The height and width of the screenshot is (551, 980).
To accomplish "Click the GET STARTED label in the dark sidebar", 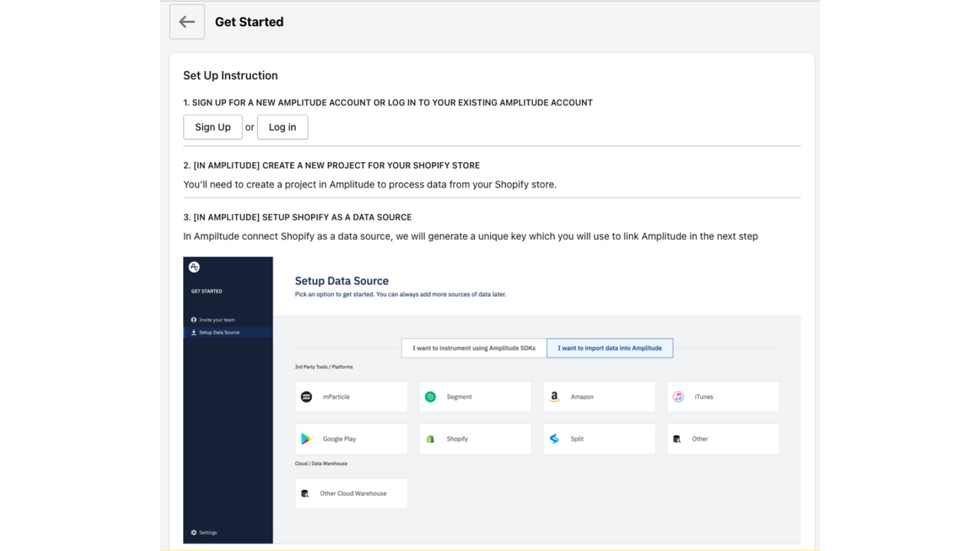I will click(207, 292).
